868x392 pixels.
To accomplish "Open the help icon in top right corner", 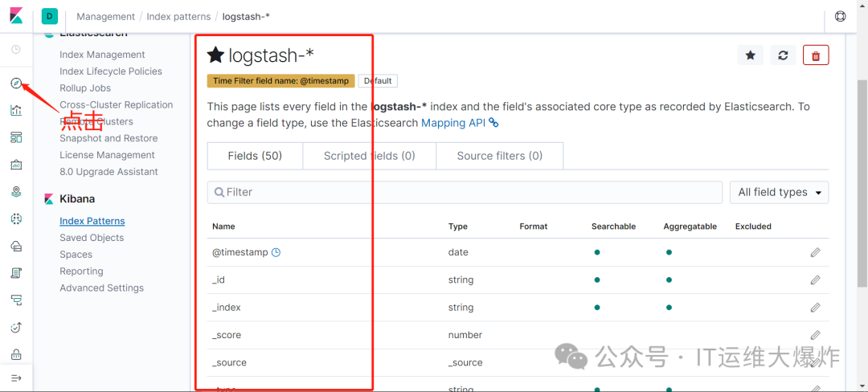I will [841, 16].
